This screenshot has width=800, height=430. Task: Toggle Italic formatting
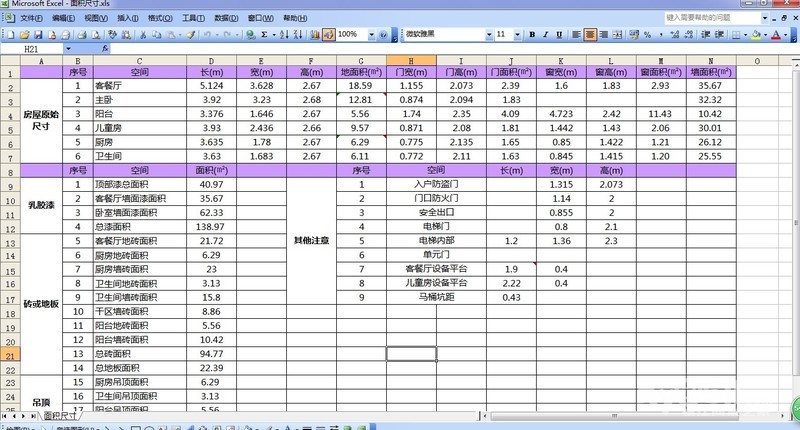(x=547, y=34)
